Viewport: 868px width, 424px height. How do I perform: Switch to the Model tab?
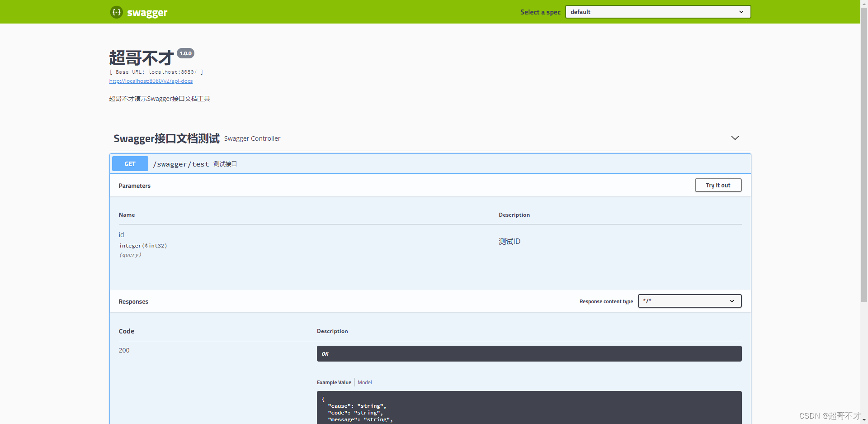coord(364,382)
